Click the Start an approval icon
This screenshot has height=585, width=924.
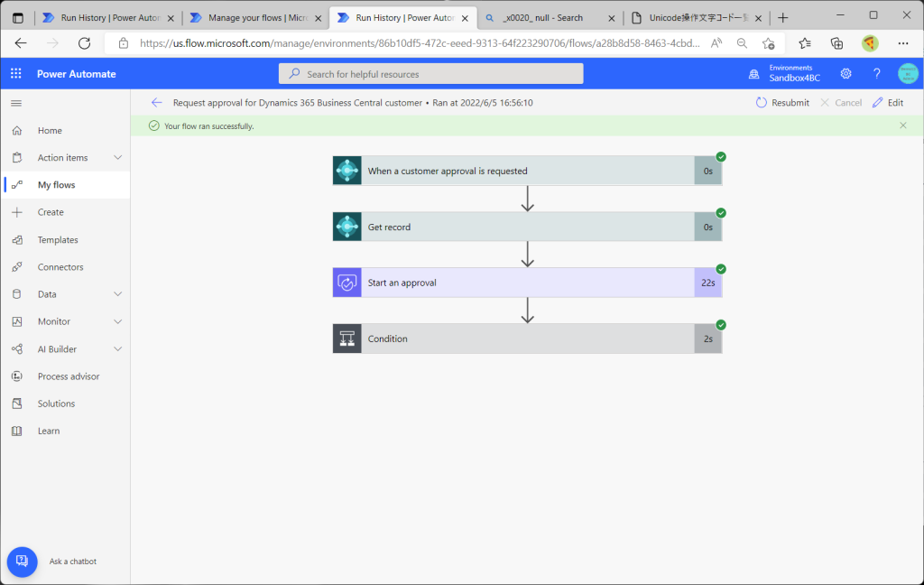(347, 283)
